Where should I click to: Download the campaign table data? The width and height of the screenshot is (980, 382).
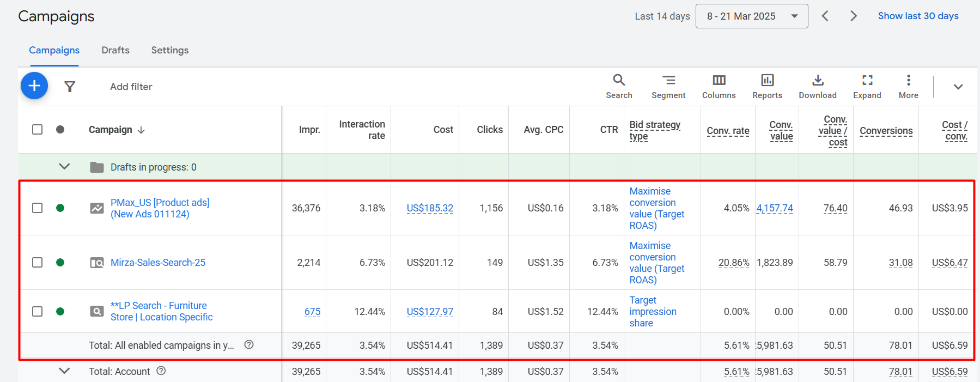(x=817, y=87)
